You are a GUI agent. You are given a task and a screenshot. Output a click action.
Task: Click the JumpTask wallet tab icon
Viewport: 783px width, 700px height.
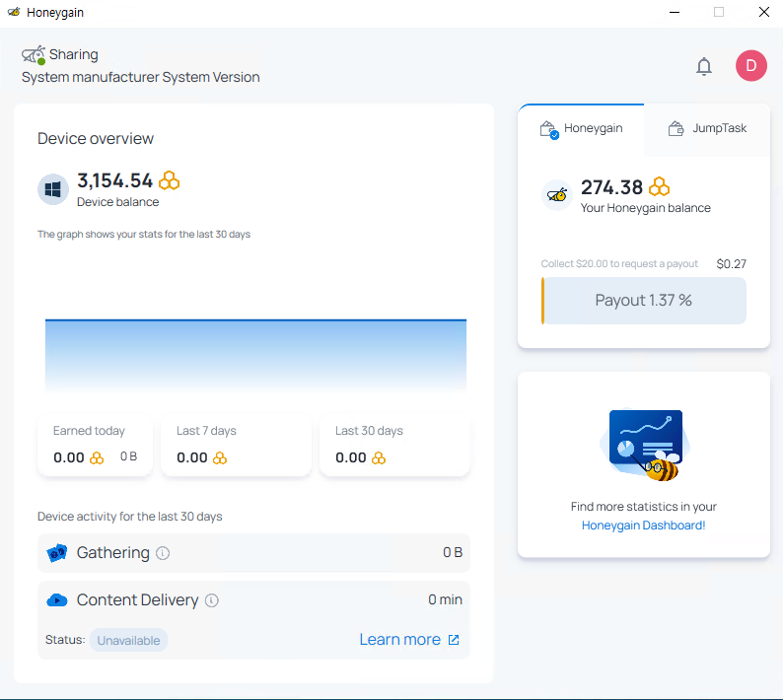pos(676,128)
